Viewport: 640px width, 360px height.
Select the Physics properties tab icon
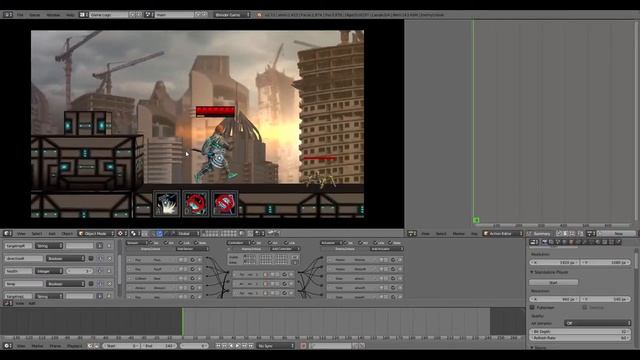tap(618, 242)
